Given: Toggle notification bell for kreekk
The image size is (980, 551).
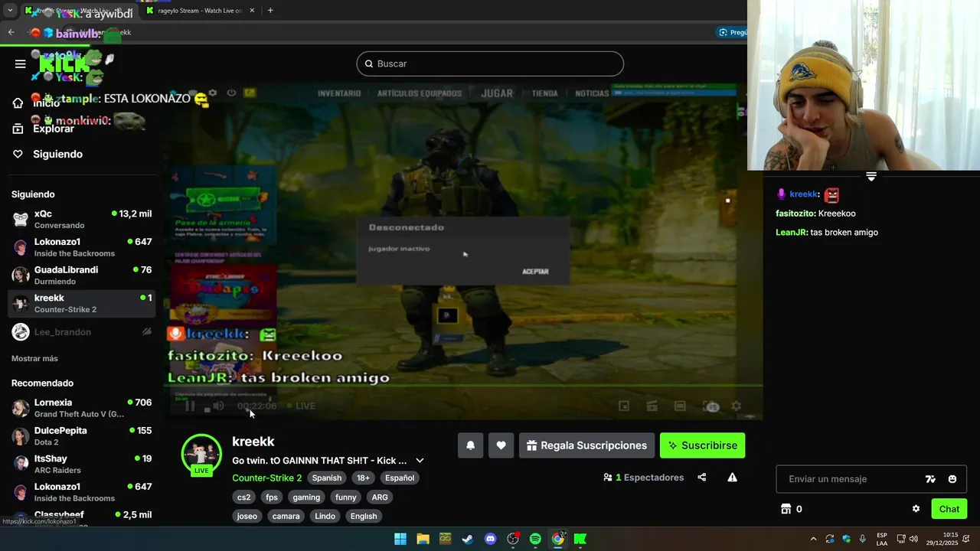Looking at the screenshot, I should point(470,445).
